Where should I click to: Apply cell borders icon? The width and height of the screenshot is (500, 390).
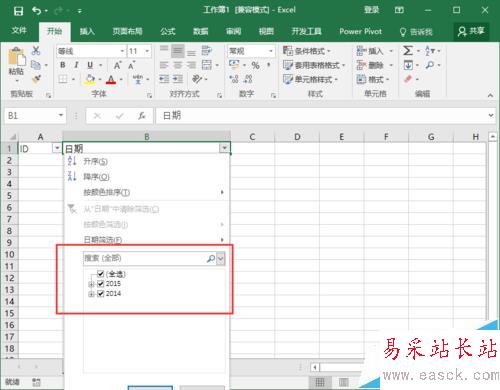(x=63, y=79)
